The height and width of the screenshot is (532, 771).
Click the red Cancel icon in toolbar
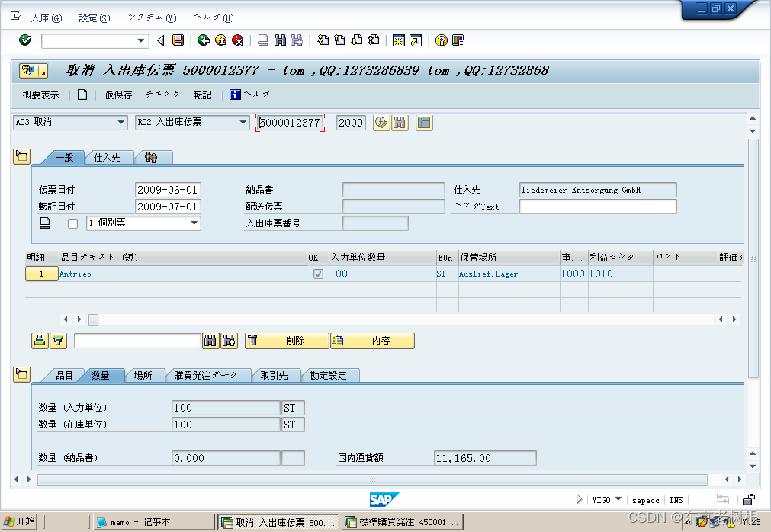(x=238, y=40)
